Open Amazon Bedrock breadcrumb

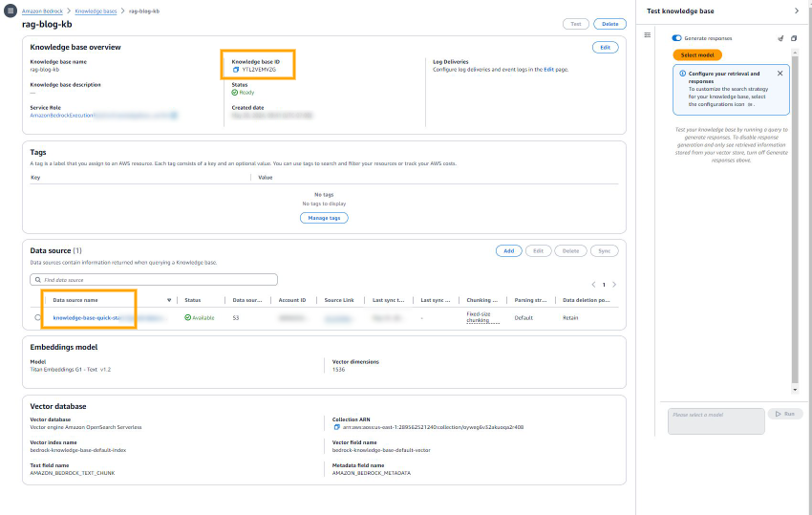tap(42, 11)
